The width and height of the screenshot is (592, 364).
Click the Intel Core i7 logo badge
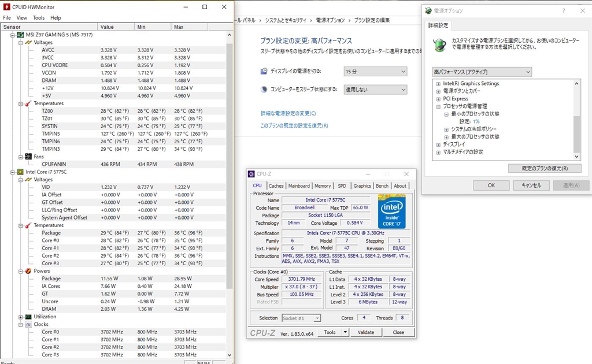pos(391,211)
